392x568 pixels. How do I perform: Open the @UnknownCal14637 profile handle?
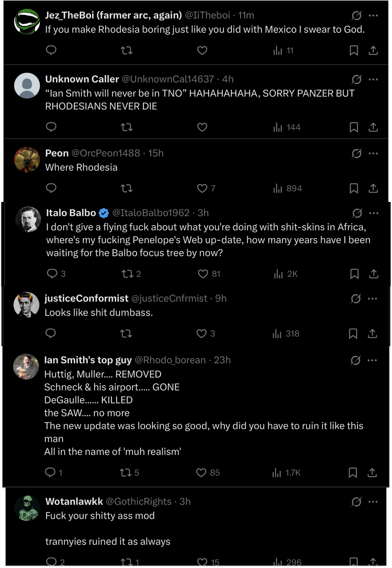tap(168, 79)
